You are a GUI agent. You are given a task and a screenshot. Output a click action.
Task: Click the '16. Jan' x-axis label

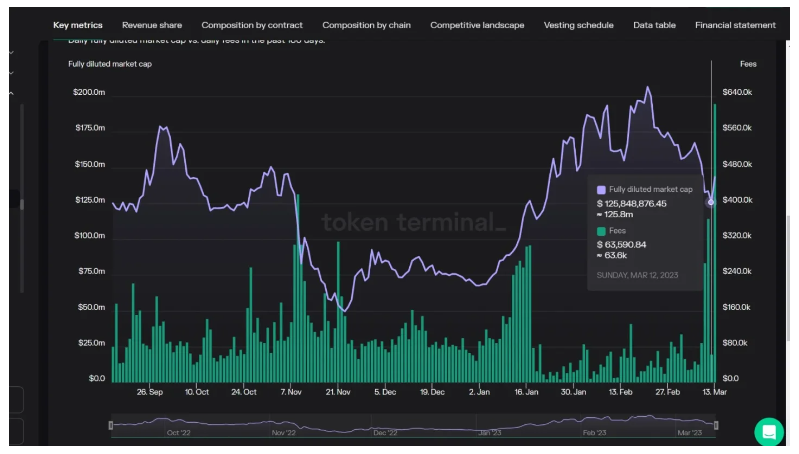[526, 392]
